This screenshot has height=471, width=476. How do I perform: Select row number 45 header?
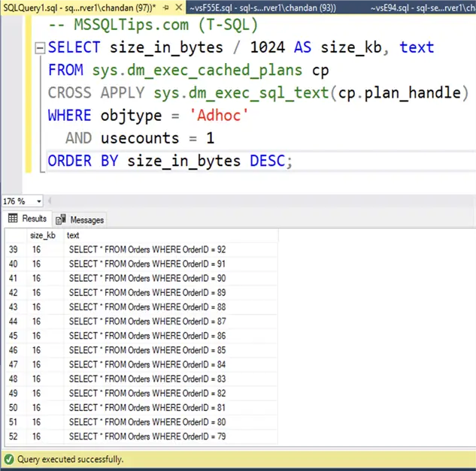click(16, 336)
